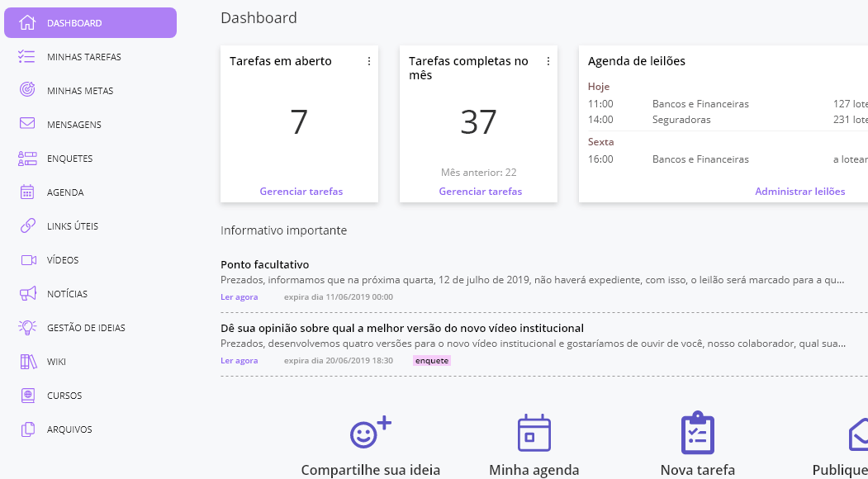Click the Enquetes poll icon
868x479 pixels.
[x=27, y=159]
